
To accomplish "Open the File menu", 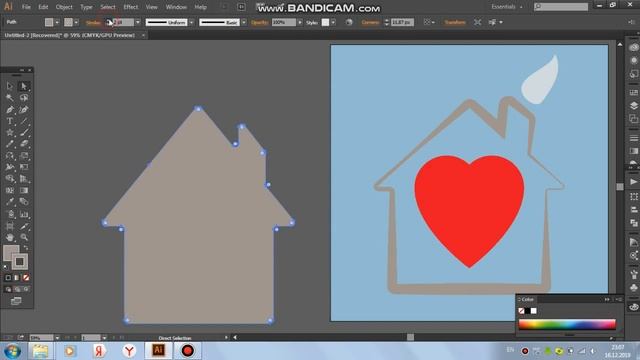I will pos(26,7).
